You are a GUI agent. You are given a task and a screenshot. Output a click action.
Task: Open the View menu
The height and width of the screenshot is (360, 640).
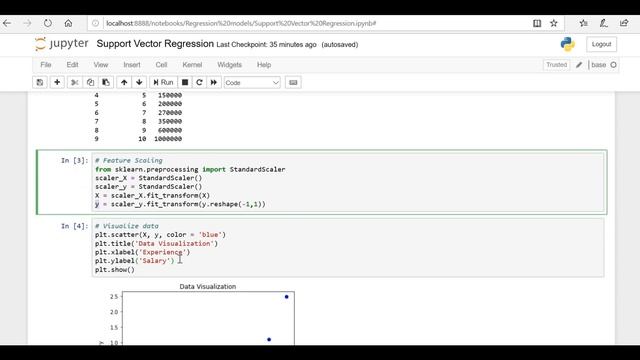coord(101,65)
